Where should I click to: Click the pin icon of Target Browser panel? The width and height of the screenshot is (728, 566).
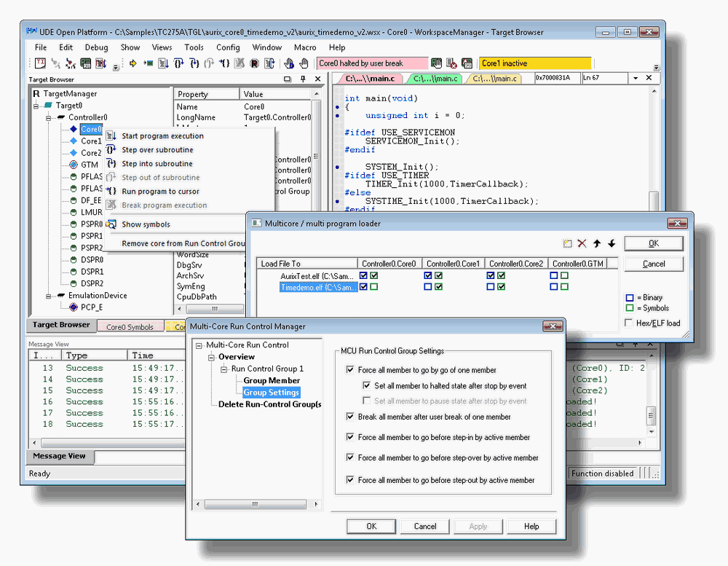(x=303, y=79)
